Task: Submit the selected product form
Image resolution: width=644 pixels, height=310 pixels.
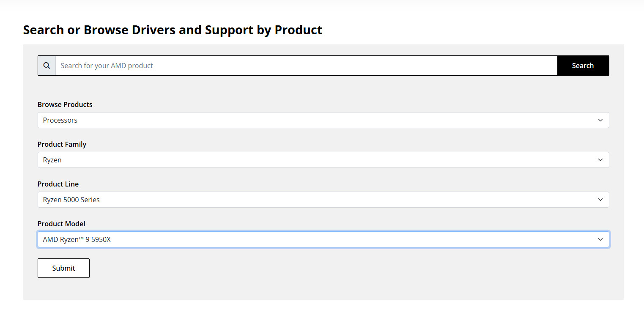Action: (63, 268)
